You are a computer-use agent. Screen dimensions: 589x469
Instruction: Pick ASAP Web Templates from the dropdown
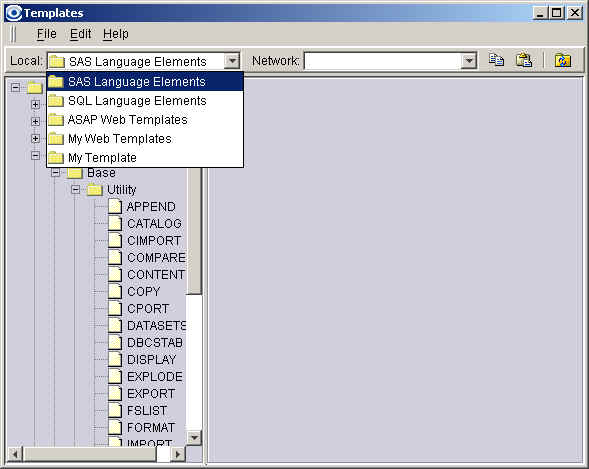point(145,120)
